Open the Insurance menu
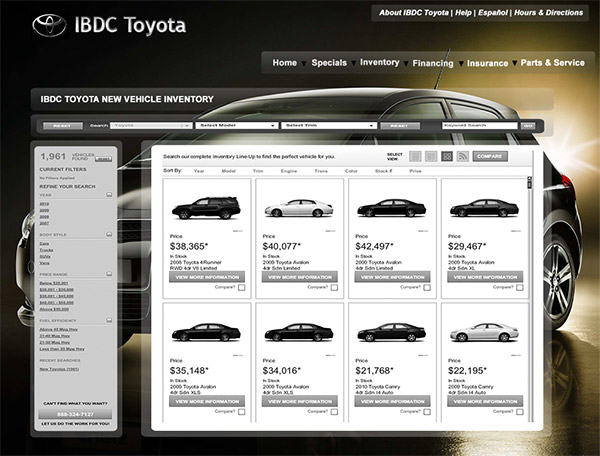600x456 pixels. coord(488,64)
